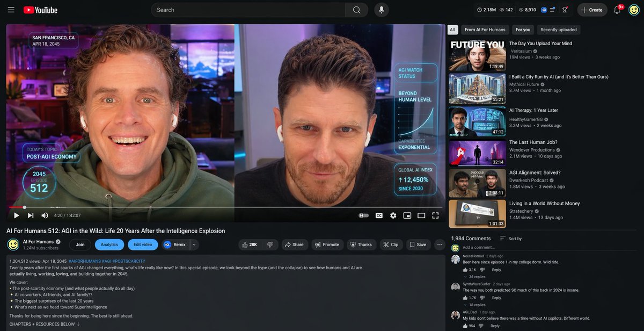This screenshot has width=644, height=331.
Task: Play the video
Action: pyautogui.click(x=16, y=215)
